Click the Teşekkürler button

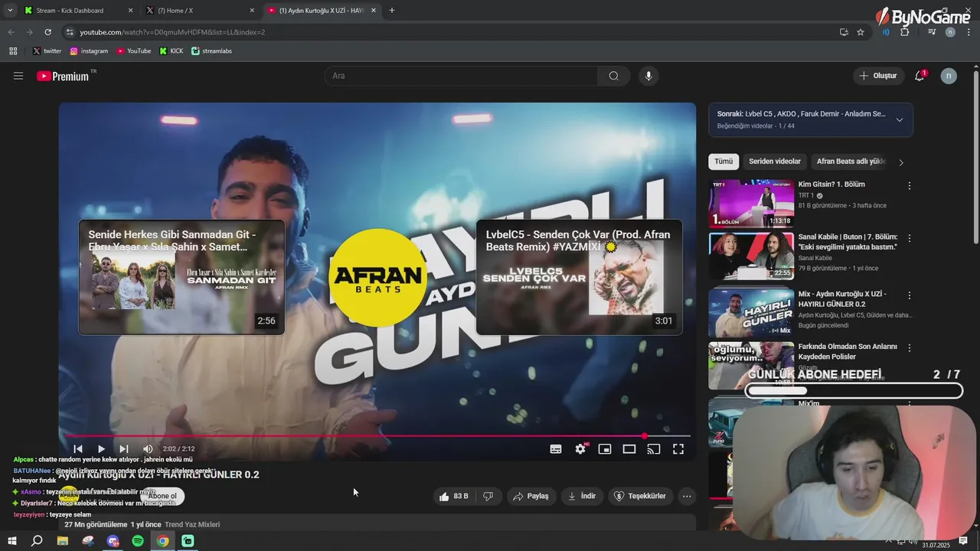(641, 496)
